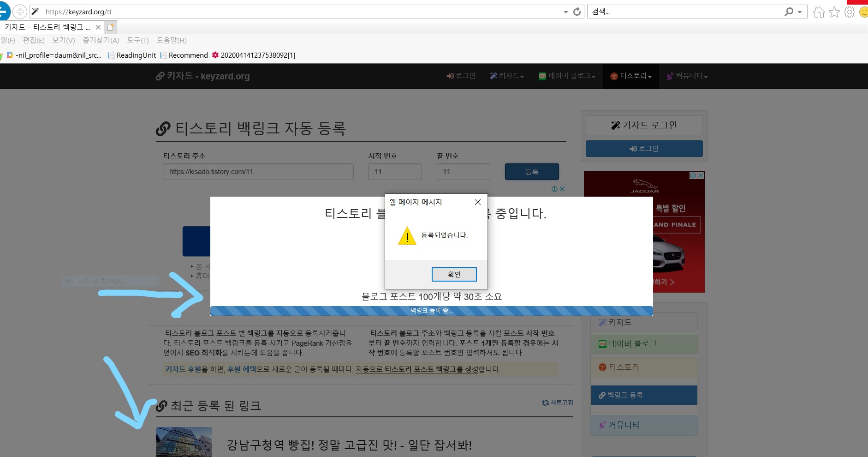Select 키자드 in the sidebar menu

point(644,322)
